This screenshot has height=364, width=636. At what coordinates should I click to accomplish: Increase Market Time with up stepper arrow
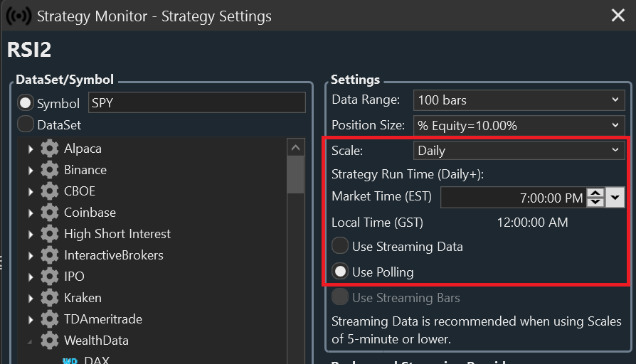(595, 193)
